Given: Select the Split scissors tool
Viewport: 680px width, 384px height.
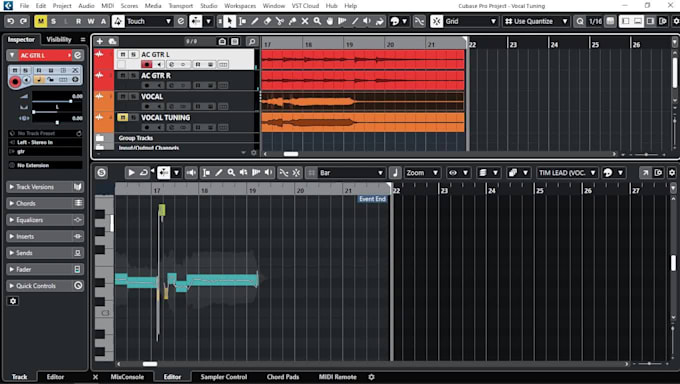Looking at the screenshot, I should (280, 21).
